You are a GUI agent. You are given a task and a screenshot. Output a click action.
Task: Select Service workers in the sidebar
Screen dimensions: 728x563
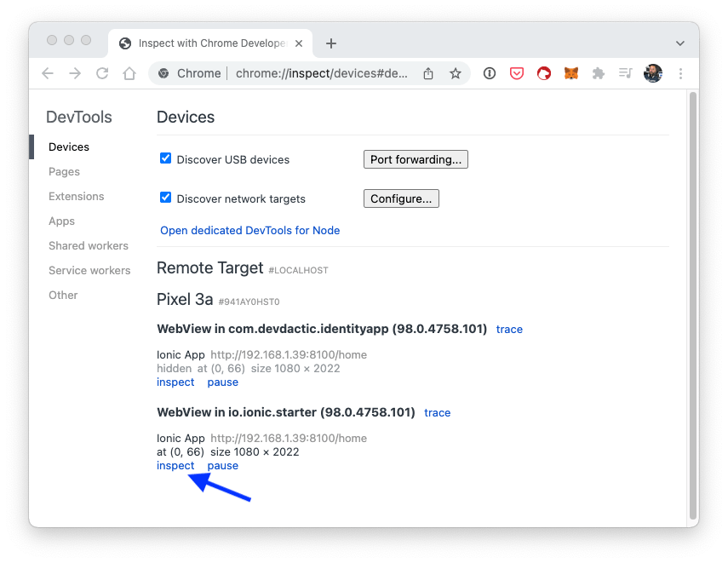[89, 270]
